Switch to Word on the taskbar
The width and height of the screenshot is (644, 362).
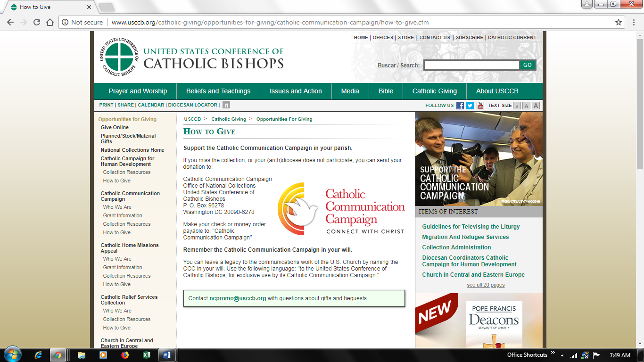point(167,355)
